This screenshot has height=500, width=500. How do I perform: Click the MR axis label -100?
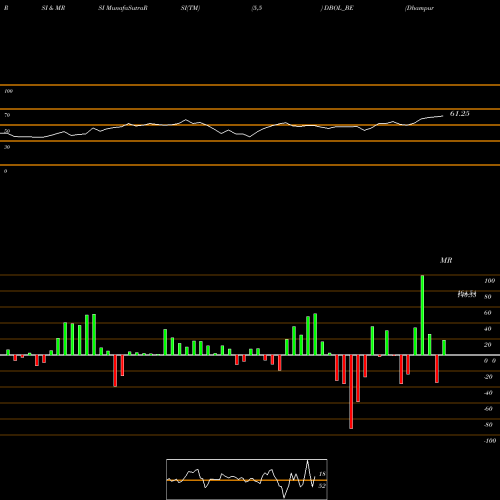(490, 441)
